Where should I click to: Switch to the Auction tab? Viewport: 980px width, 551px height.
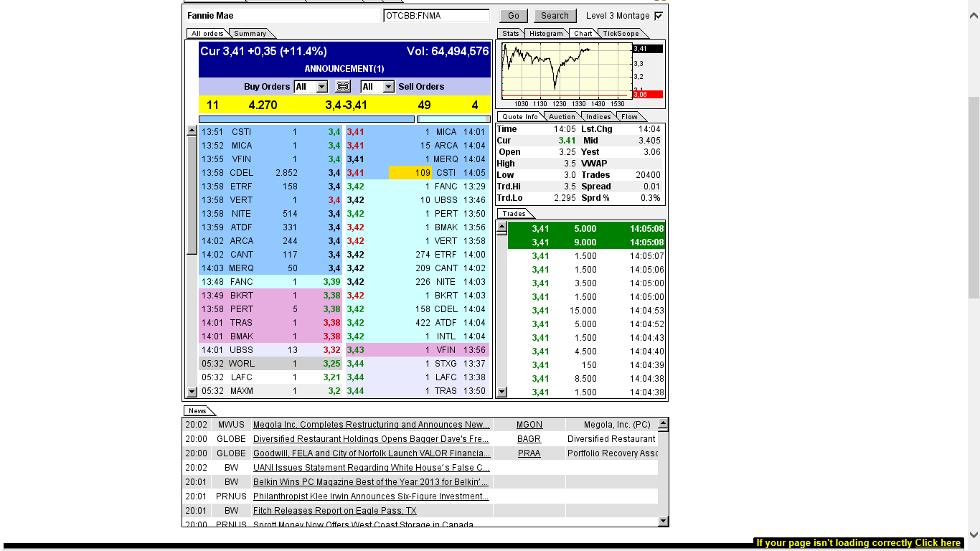coord(562,116)
